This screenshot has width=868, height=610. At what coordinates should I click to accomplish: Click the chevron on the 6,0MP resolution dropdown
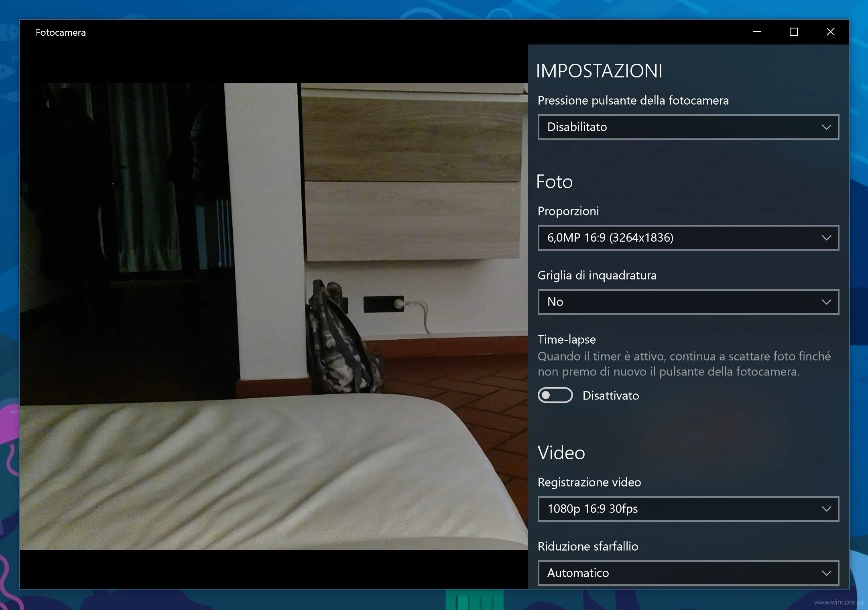click(826, 237)
